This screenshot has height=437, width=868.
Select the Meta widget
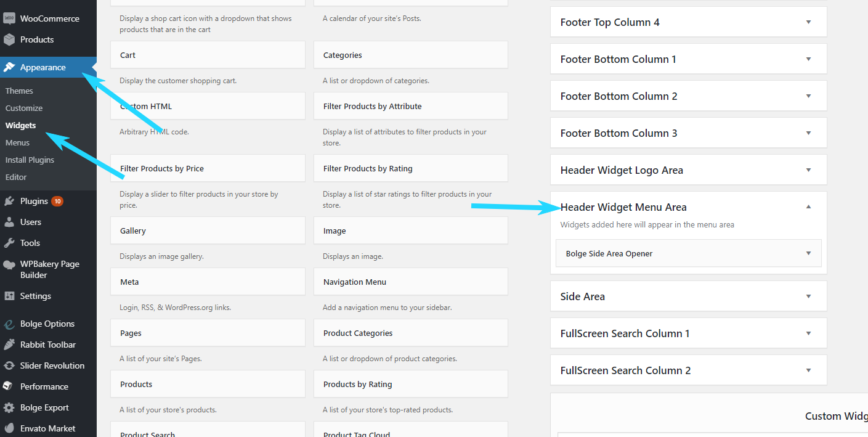pos(208,282)
